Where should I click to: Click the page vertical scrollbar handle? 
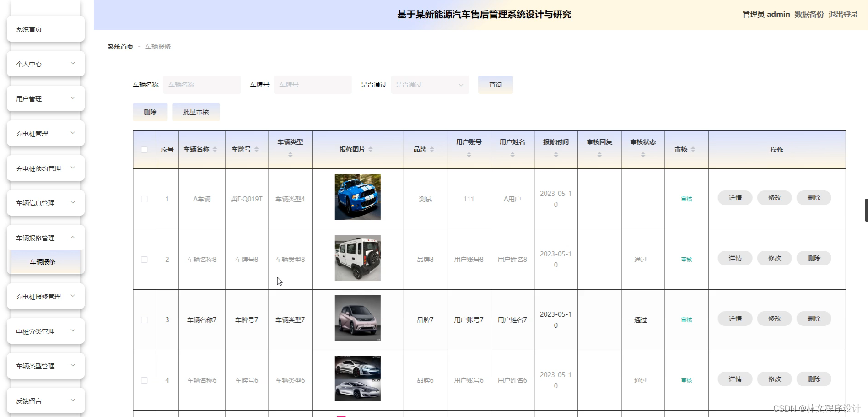[866, 210]
